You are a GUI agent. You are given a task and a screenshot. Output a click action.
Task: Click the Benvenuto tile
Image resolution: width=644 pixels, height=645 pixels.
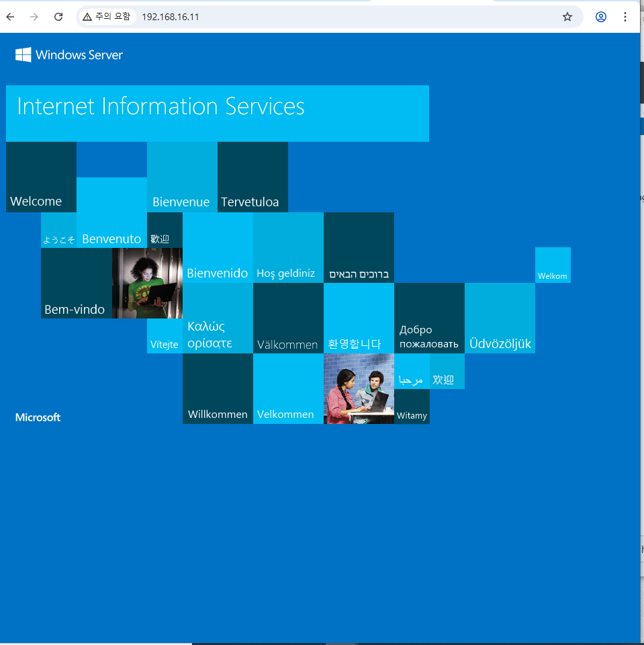pyautogui.click(x=112, y=212)
